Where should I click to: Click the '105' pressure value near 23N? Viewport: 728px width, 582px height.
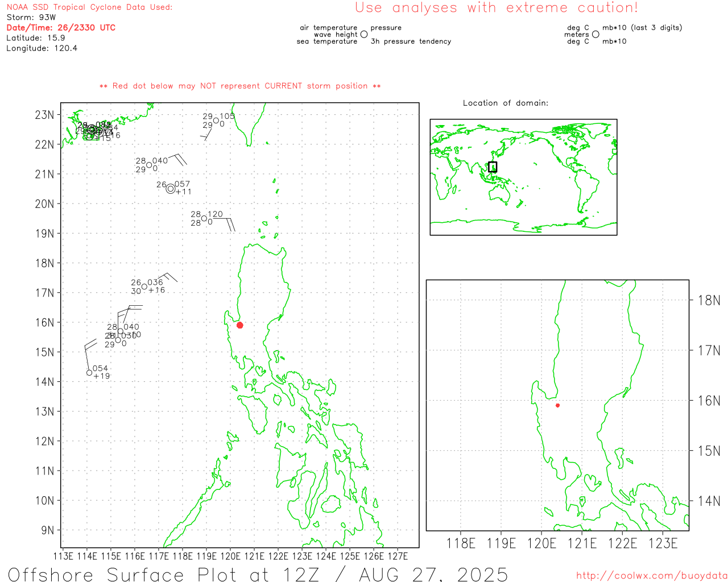[x=227, y=116]
